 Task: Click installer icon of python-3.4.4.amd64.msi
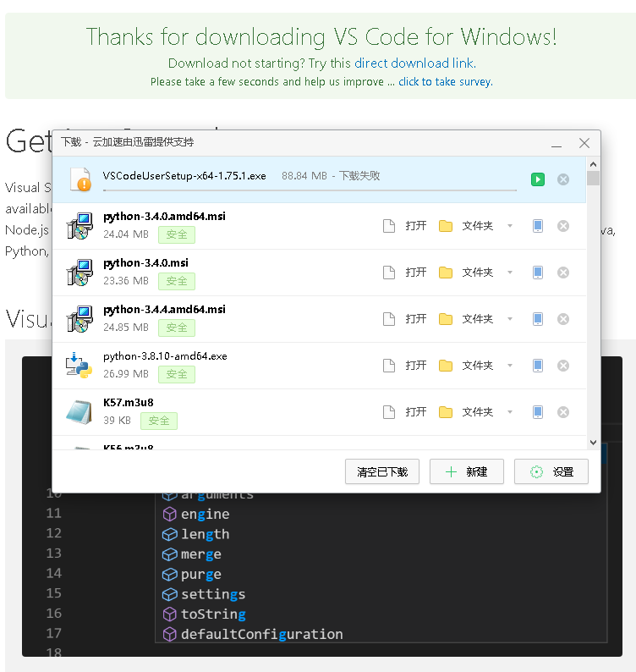(x=79, y=319)
